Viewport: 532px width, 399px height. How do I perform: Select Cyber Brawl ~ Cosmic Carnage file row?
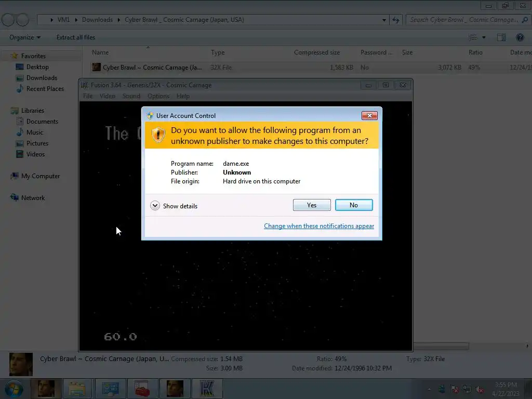point(307,67)
